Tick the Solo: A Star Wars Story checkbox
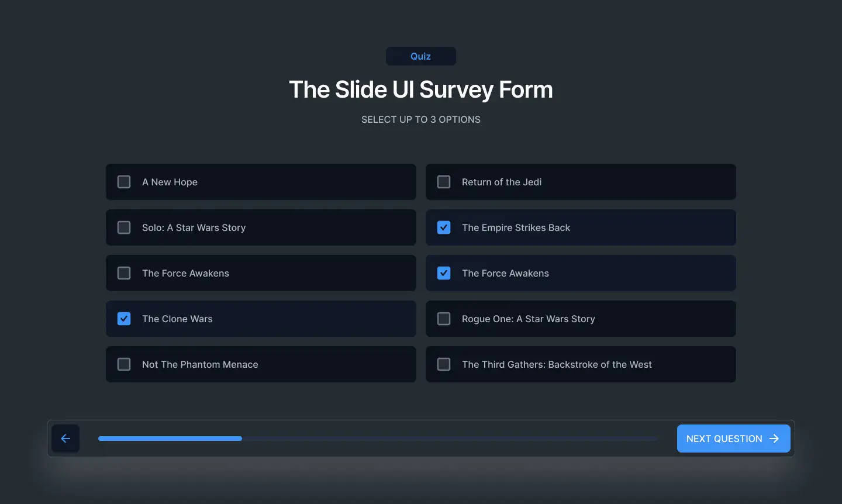This screenshot has width=842, height=504. pos(124,227)
